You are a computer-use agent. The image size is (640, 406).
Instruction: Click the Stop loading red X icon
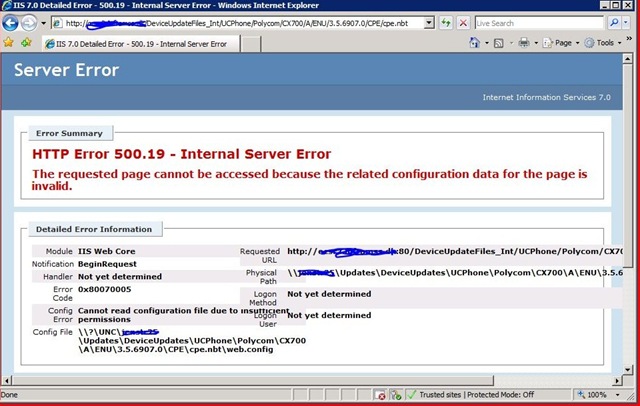(x=464, y=22)
